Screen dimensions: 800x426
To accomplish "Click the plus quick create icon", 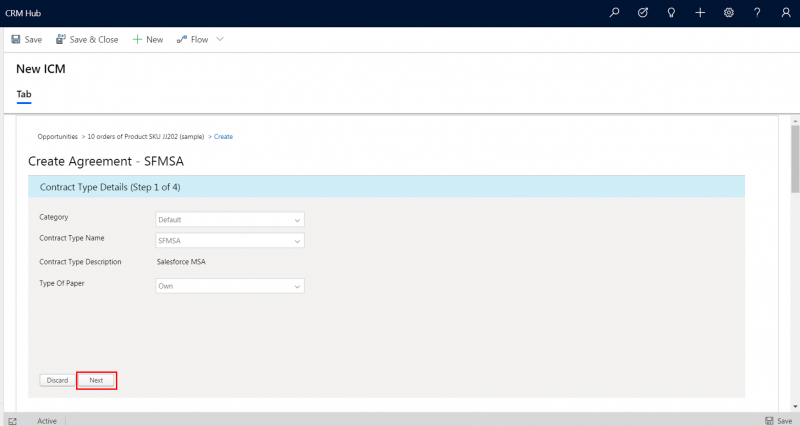I will tap(700, 13).
